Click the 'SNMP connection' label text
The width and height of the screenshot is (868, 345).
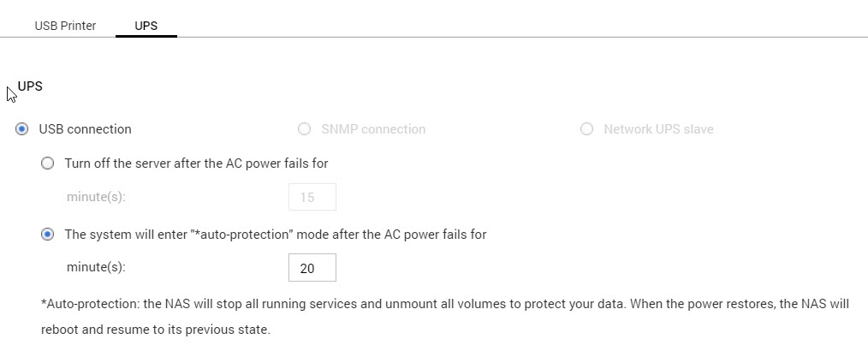point(373,129)
